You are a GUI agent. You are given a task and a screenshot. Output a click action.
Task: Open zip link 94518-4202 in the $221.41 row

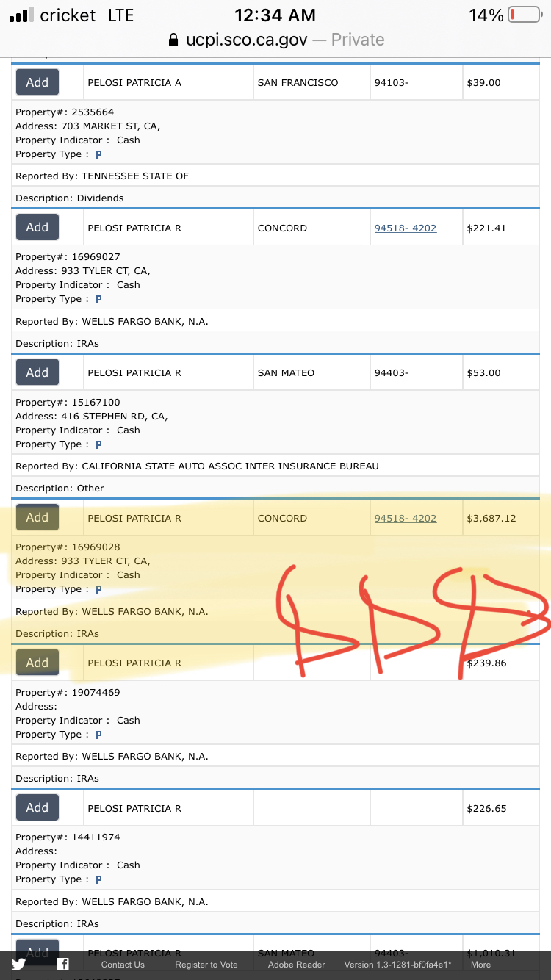(406, 228)
